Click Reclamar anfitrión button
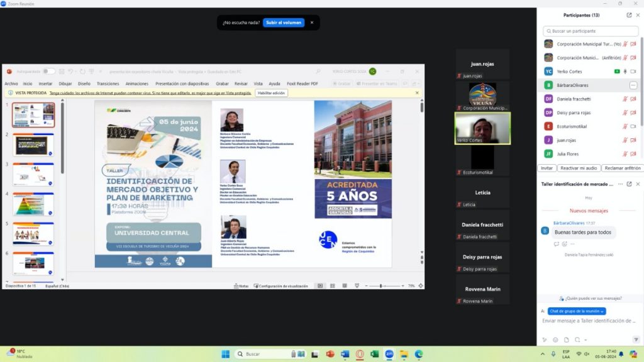 pyautogui.click(x=622, y=168)
